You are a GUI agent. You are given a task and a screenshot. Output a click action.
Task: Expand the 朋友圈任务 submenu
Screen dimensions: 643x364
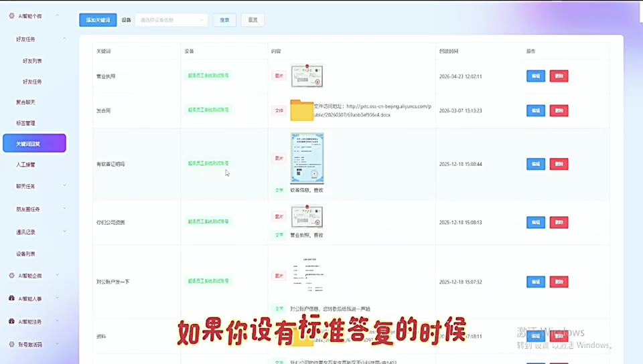[64, 208]
